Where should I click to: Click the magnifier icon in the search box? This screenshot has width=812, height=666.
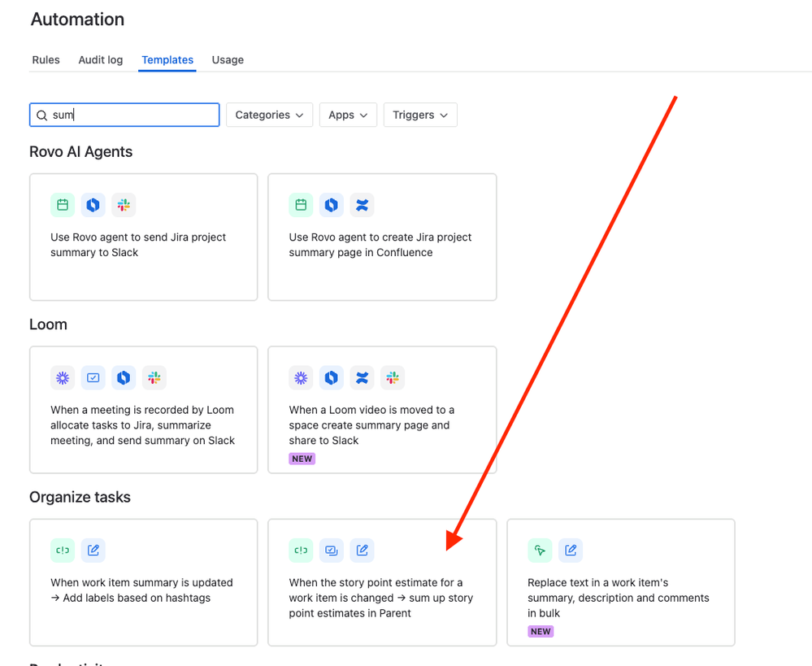coord(42,115)
